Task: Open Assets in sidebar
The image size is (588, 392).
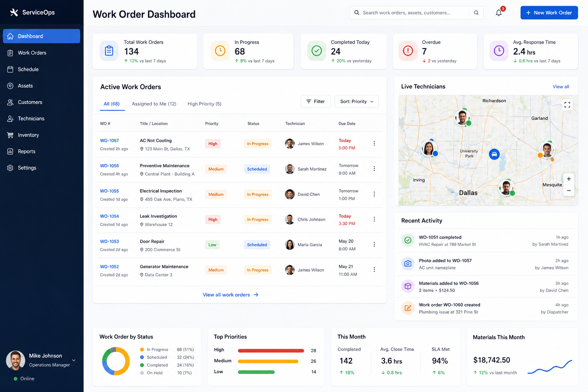Action: pyautogui.click(x=41, y=86)
